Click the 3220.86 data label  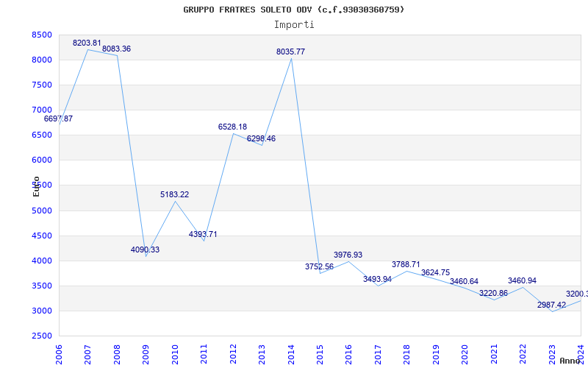point(493,293)
